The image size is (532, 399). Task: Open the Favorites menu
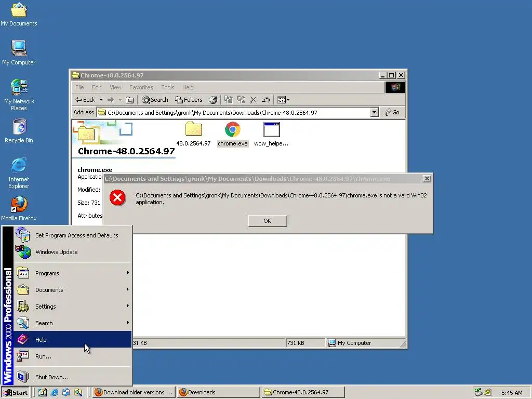(x=141, y=87)
